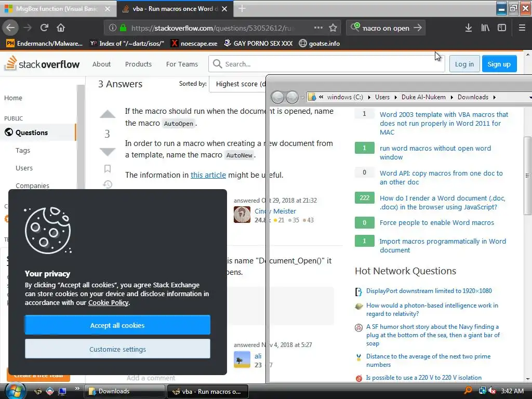The image size is (532, 399).
Task: Open the About menu item
Action: point(101,64)
